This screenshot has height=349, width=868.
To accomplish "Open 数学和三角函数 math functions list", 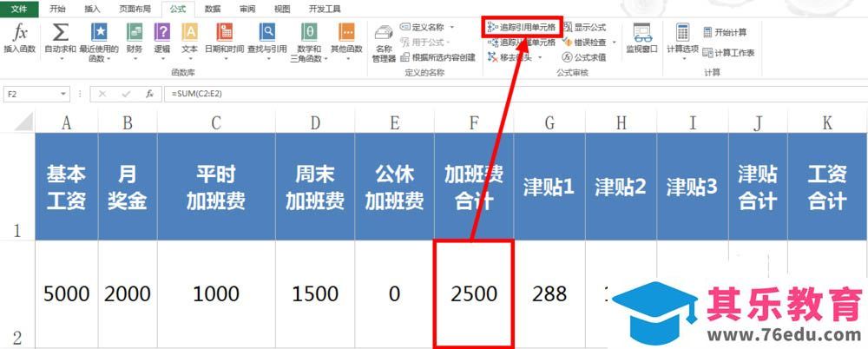I will (x=309, y=42).
